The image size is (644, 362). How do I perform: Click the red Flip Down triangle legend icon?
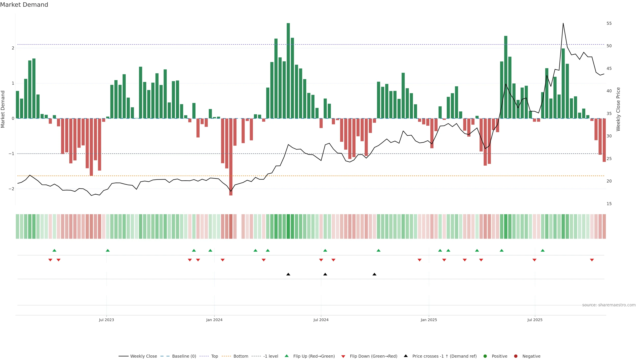(343, 356)
